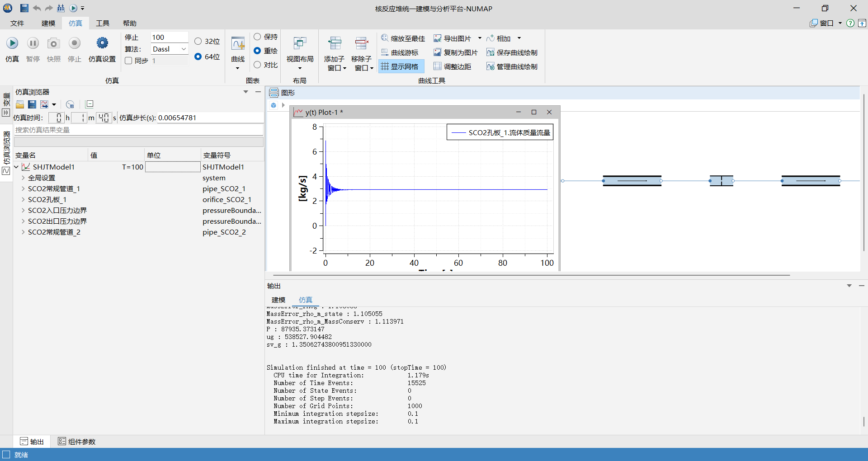868x461 pixels.
Task: Select the 保持 chart mode radio
Action: [x=257, y=37]
